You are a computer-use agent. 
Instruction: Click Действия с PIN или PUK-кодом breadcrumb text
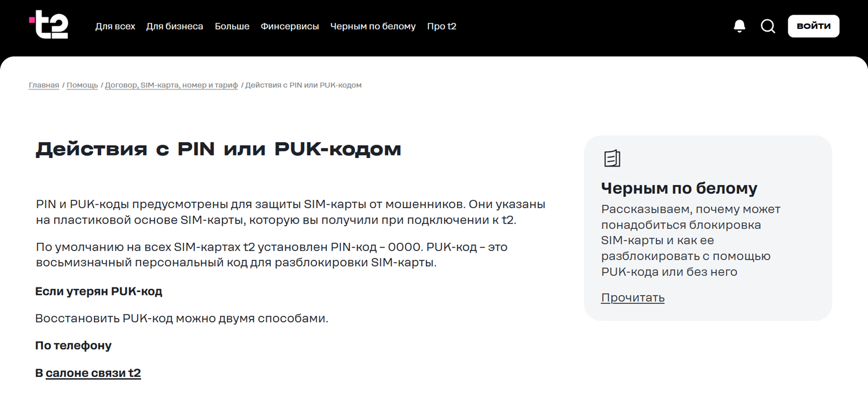point(303,85)
